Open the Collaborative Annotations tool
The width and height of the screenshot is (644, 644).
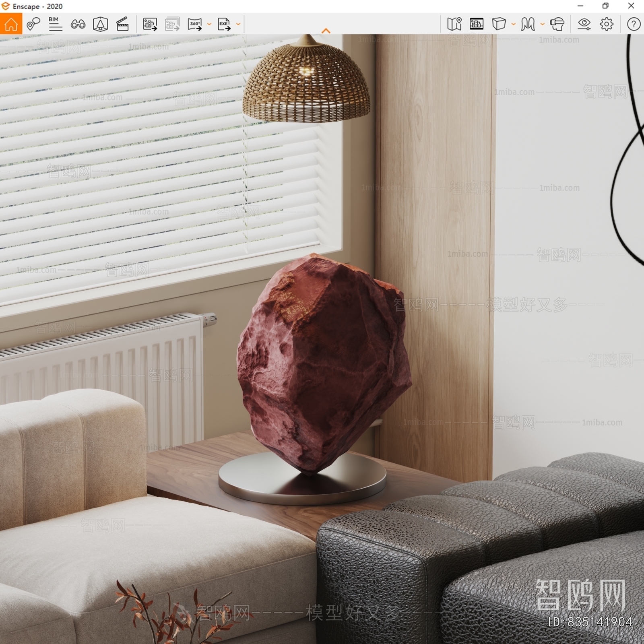(33, 24)
